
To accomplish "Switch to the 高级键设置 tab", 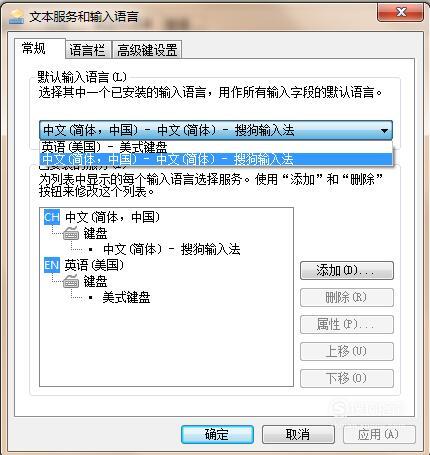I will point(147,50).
